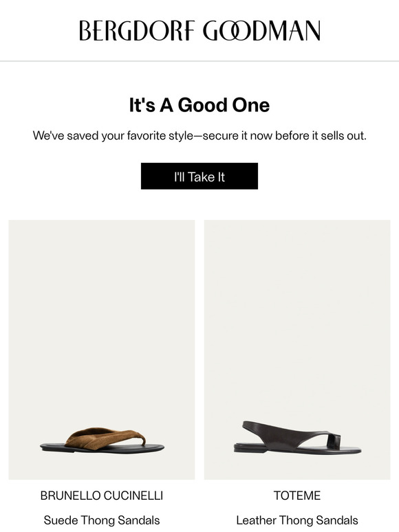The image size is (399, 532).
Task: Click the black sole of the suede sandal
Action: pyautogui.click(x=102, y=449)
